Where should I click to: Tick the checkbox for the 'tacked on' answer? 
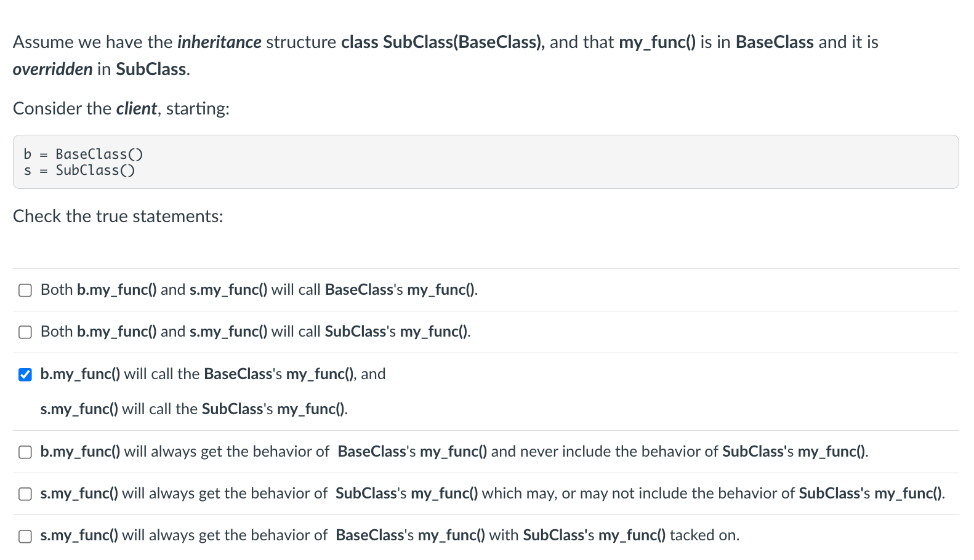coord(25,536)
